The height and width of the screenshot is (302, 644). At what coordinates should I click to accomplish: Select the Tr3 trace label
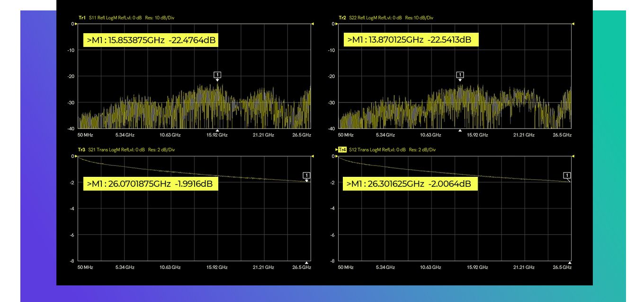(82, 150)
